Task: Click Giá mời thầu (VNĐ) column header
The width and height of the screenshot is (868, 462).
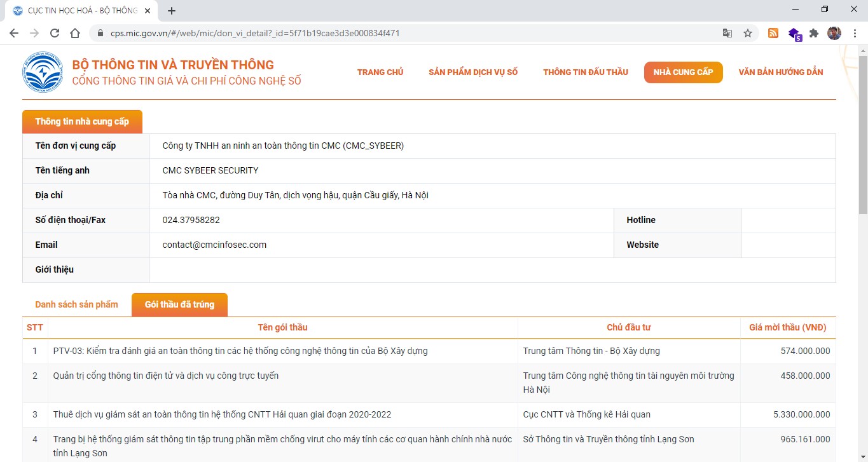Action: tap(788, 327)
